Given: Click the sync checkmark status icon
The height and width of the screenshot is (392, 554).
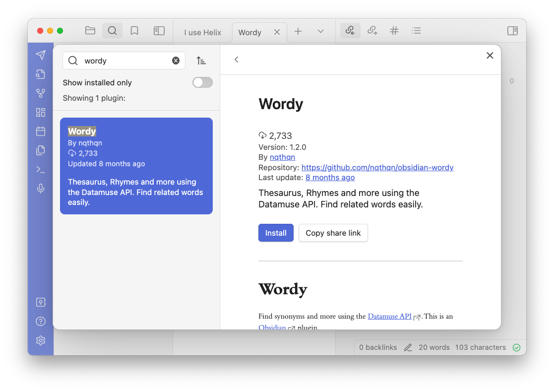Looking at the screenshot, I should (x=516, y=347).
